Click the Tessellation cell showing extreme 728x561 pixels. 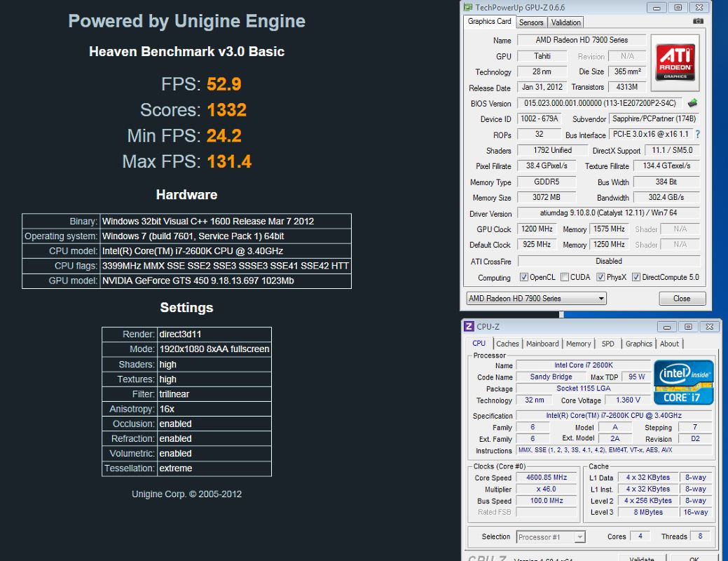214,468
